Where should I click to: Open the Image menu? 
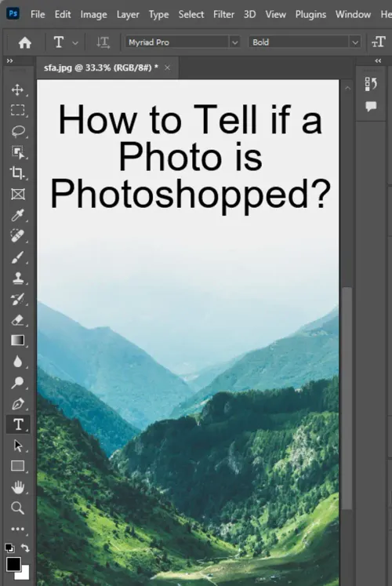94,15
